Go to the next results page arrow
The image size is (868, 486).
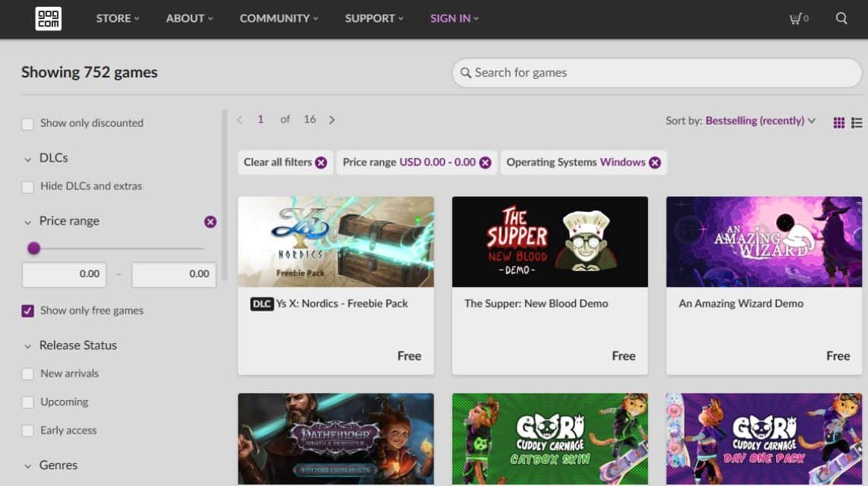tap(332, 119)
